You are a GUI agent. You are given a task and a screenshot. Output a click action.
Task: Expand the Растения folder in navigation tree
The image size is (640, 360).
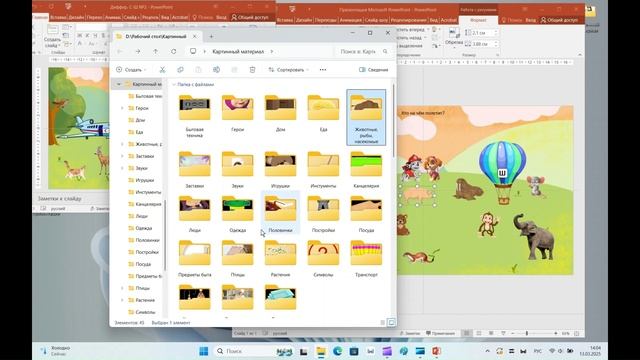click(x=122, y=300)
